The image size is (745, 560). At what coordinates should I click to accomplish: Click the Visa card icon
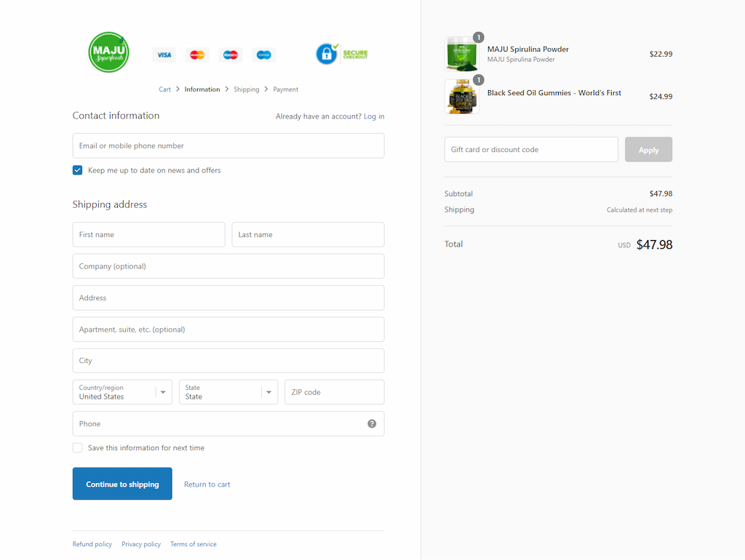(x=164, y=55)
